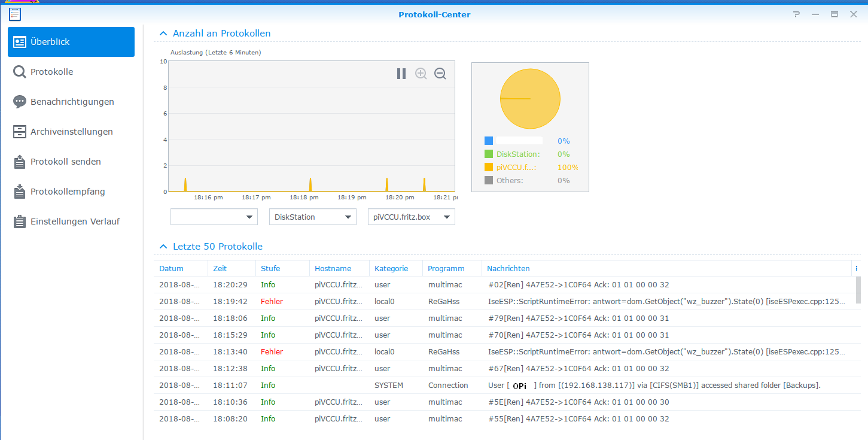868x440 pixels.
Task: Open the piVCCU.fritz.box dropdown
Action: [x=412, y=217]
